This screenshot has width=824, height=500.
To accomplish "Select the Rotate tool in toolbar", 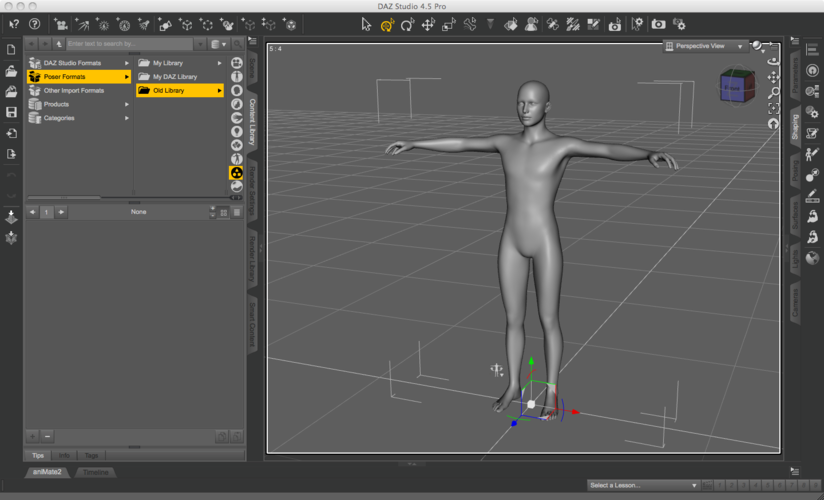I will [x=407, y=24].
